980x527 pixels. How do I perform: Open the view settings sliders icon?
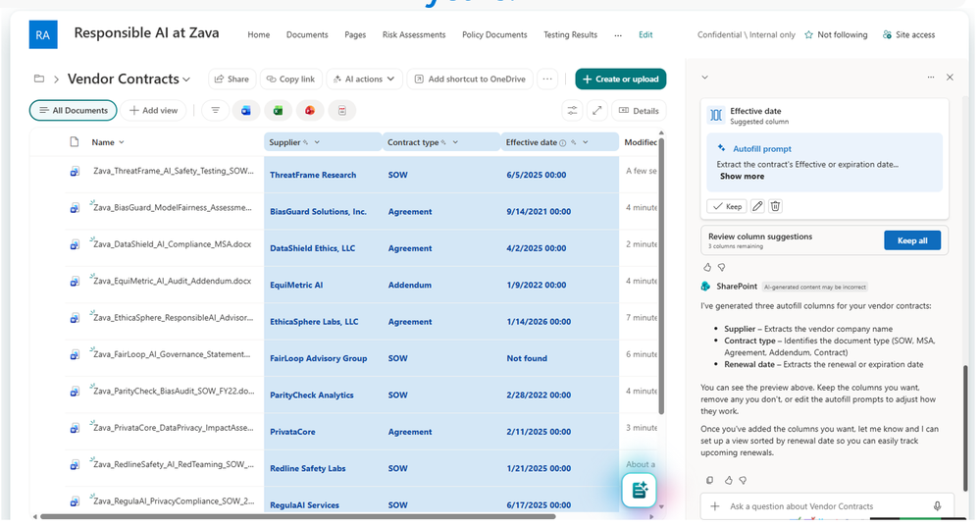pyautogui.click(x=572, y=111)
